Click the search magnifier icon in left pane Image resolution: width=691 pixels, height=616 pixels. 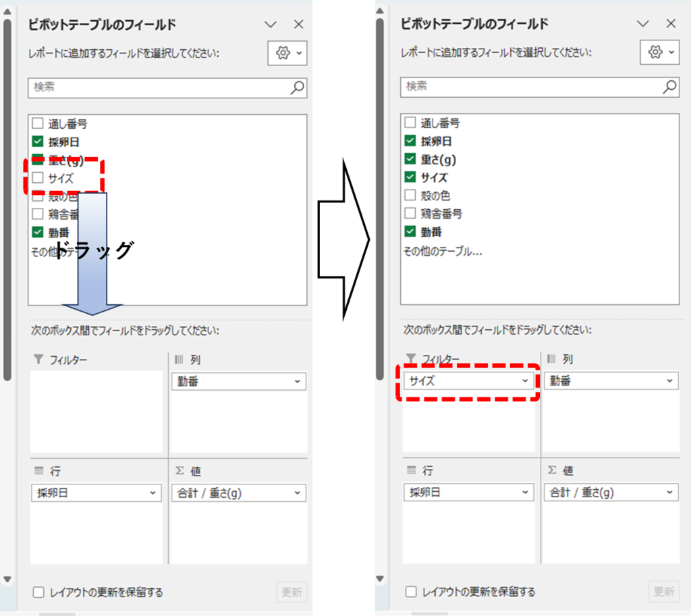pos(297,87)
